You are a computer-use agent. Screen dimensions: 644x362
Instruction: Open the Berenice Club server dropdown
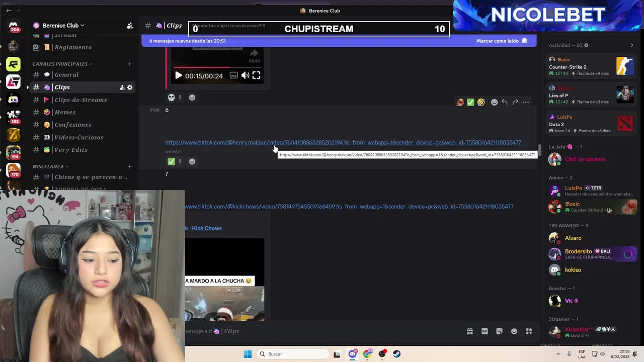[63, 26]
